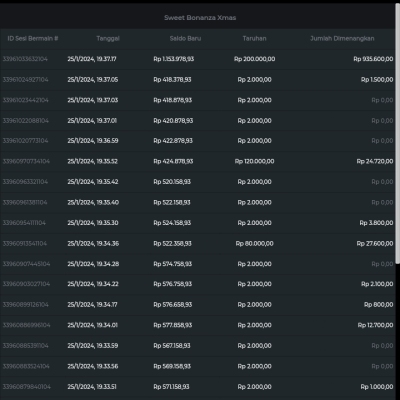Image resolution: width=400 pixels, height=400 pixels.
Task: Open session ID 33960879840104
Action: tap(27, 387)
